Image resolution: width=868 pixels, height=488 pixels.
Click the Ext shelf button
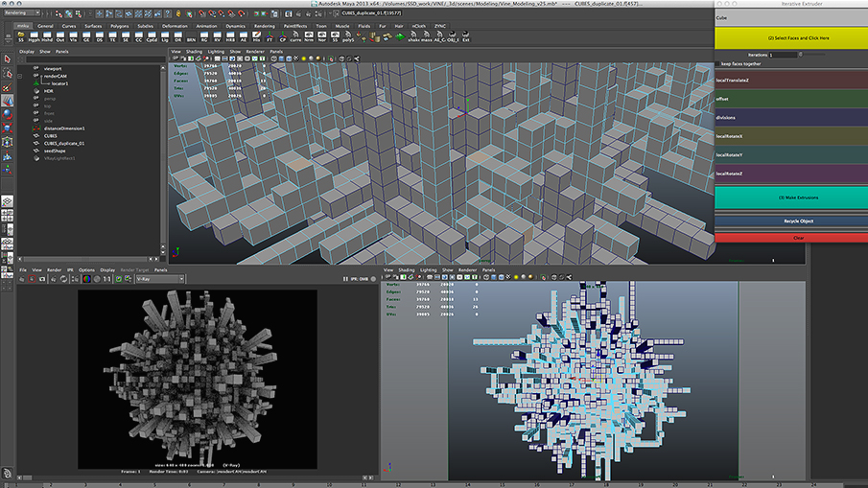[x=466, y=37]
